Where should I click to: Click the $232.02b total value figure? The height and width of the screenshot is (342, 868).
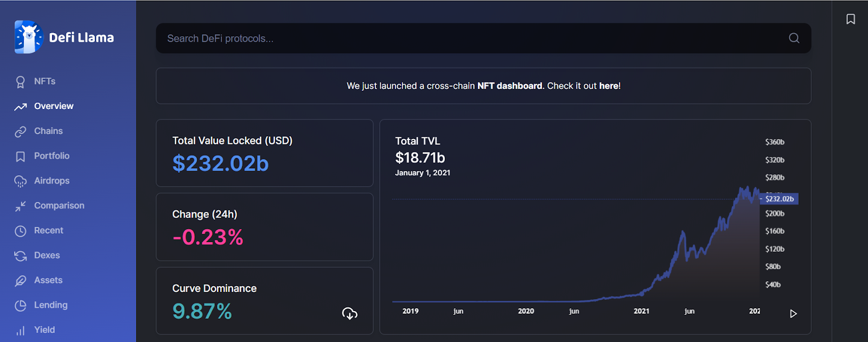click(x=220, y=163)
